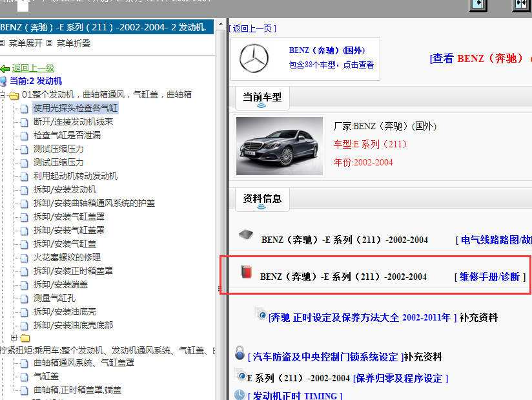Open the 发动机正时 TIMING link
The width and height of the screenshot is (532, 400).
click(295, 396)
